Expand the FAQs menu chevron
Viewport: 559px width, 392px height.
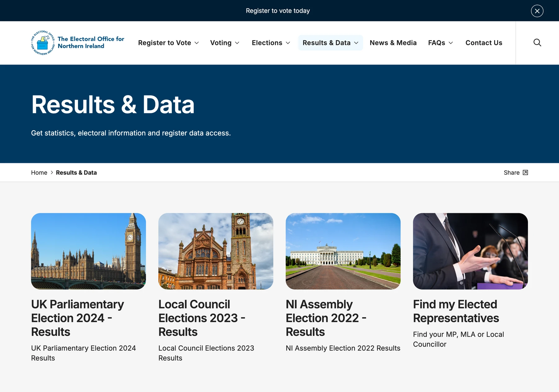pyautogui.click(x=451, y=43)
